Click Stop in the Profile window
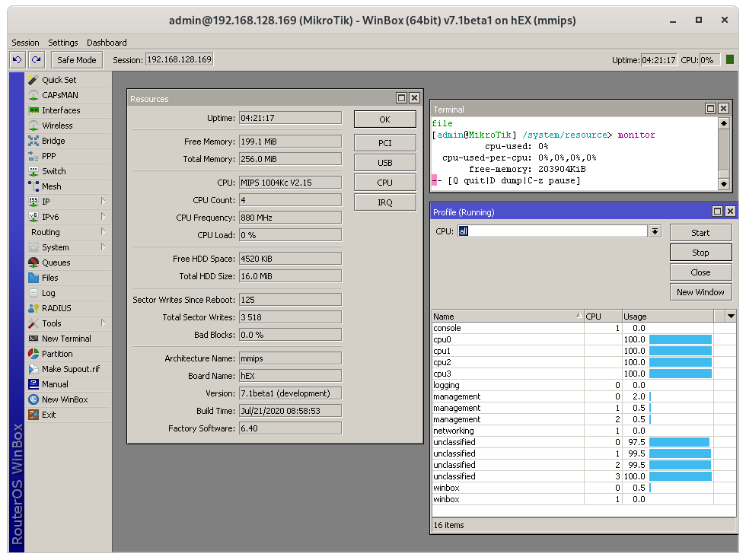The width and height of the screenshot is (746, 560). 701,253
